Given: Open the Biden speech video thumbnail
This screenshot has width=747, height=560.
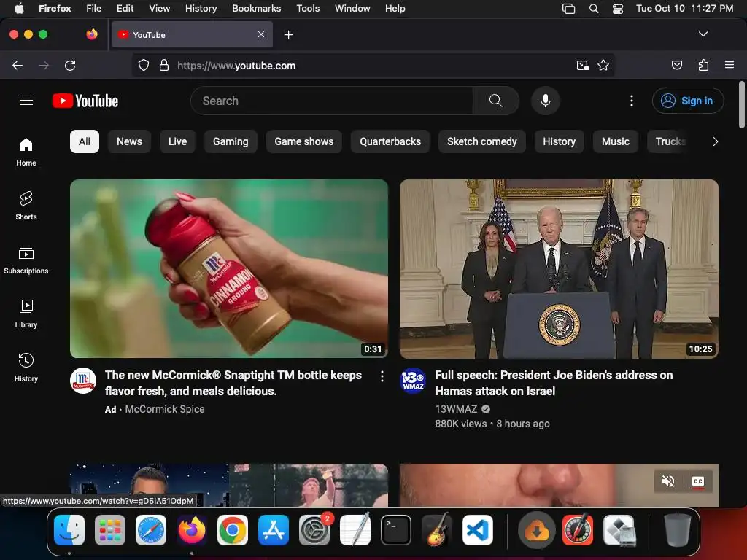Looking at the screenshot, I should point(559,268).
